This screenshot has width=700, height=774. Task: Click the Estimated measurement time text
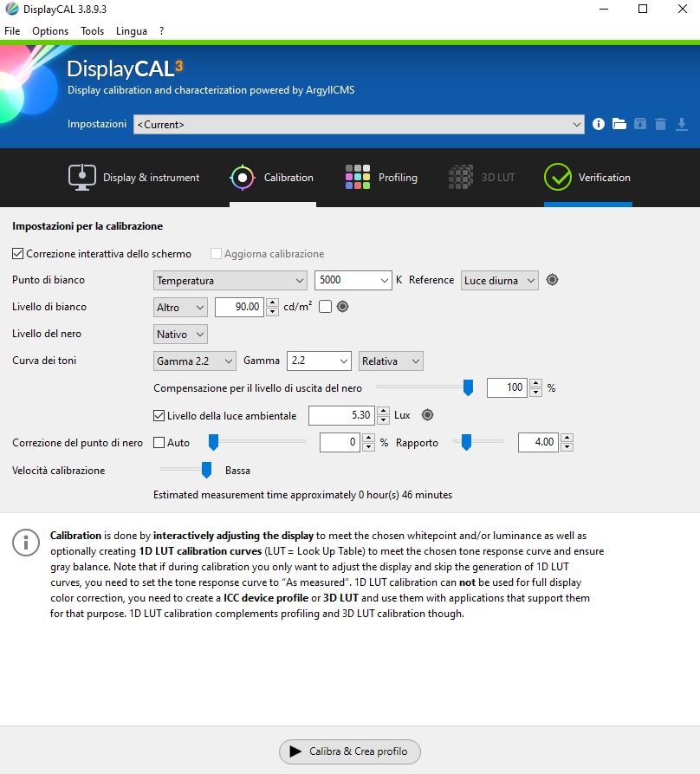pyautogui.click(x=303, y=495)
